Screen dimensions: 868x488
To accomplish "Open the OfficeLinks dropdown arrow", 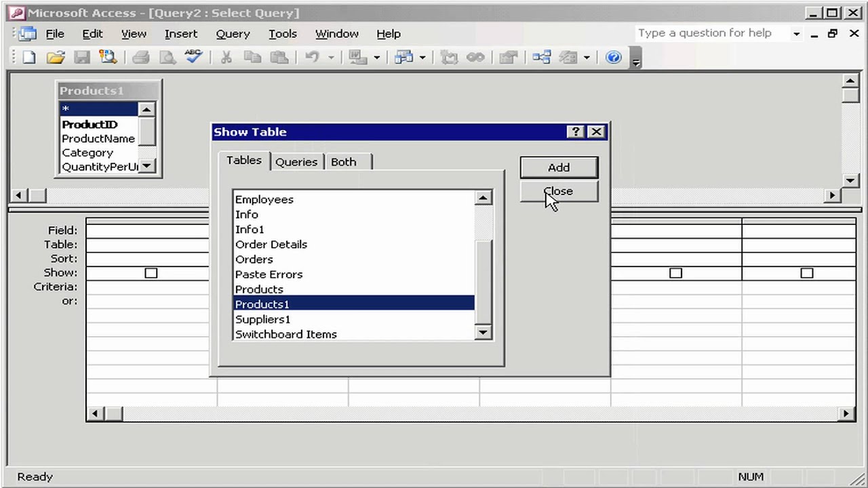I will pyautogui.click(x=376, y=58).
